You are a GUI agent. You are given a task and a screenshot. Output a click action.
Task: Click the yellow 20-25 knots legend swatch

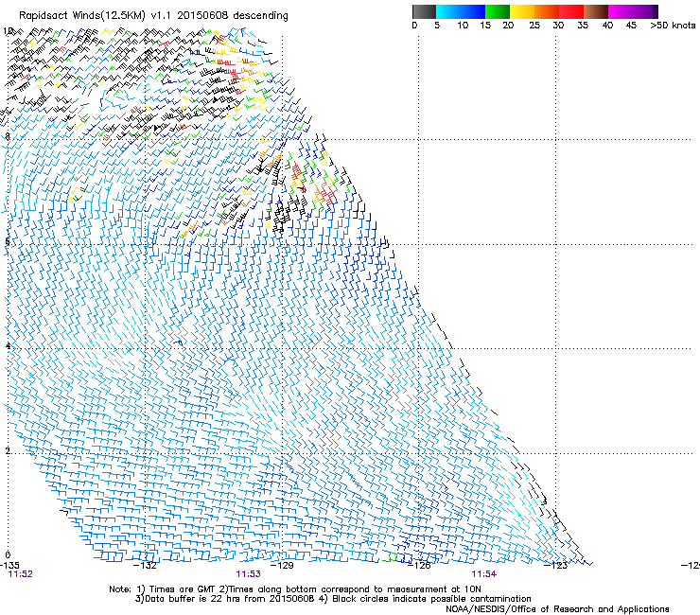pyautogui.click(x=522, y=11)
